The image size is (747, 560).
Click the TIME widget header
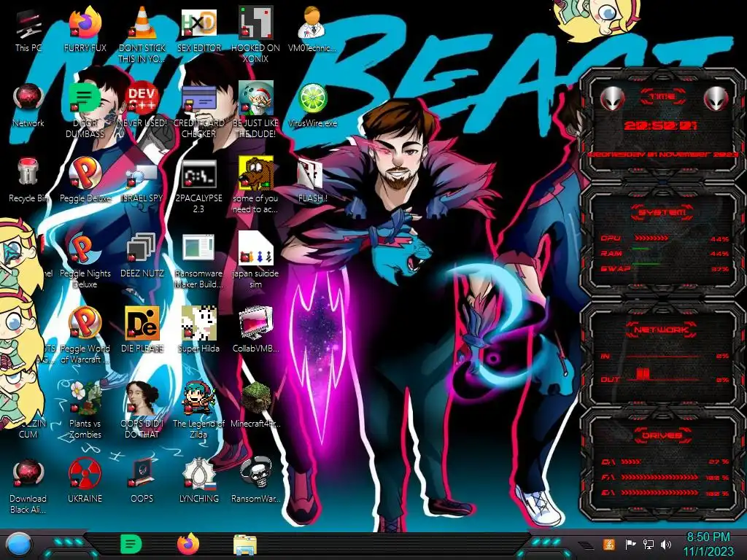click(662, 97)
